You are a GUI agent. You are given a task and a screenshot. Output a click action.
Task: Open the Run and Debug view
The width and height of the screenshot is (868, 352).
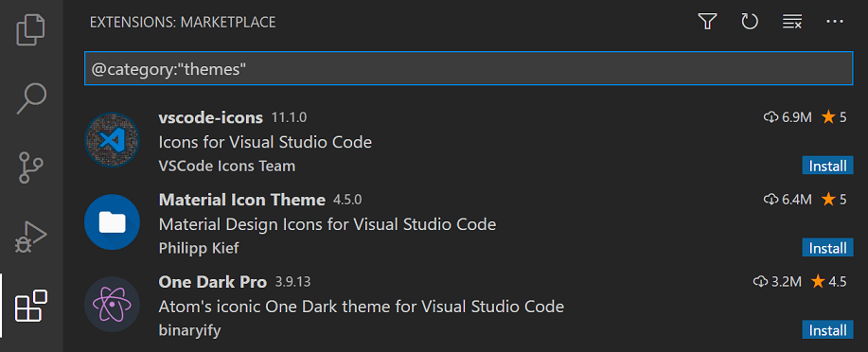pos(30,237)
